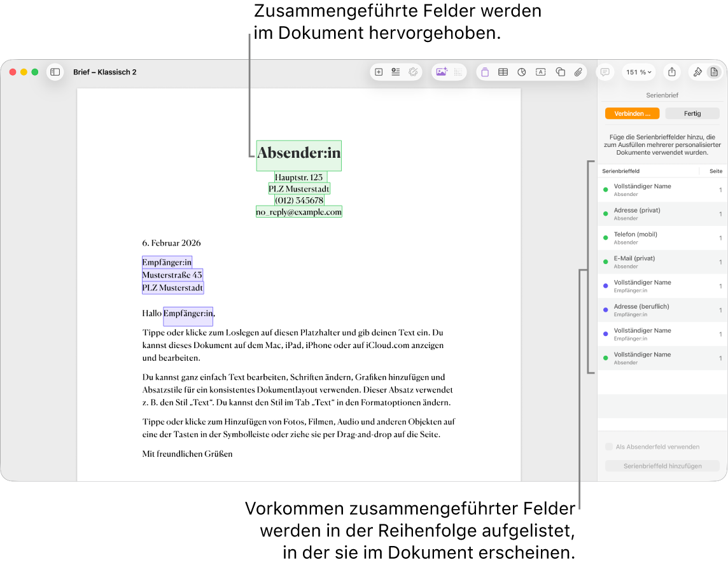
Task: Insert a chart using the pie chart icon
Action: coord(521,72)
